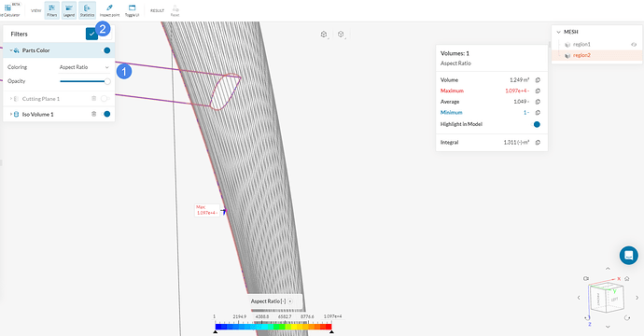644x336 pixels.
Task: Toggle the Filters panel button
Action: tap(51, 10)
